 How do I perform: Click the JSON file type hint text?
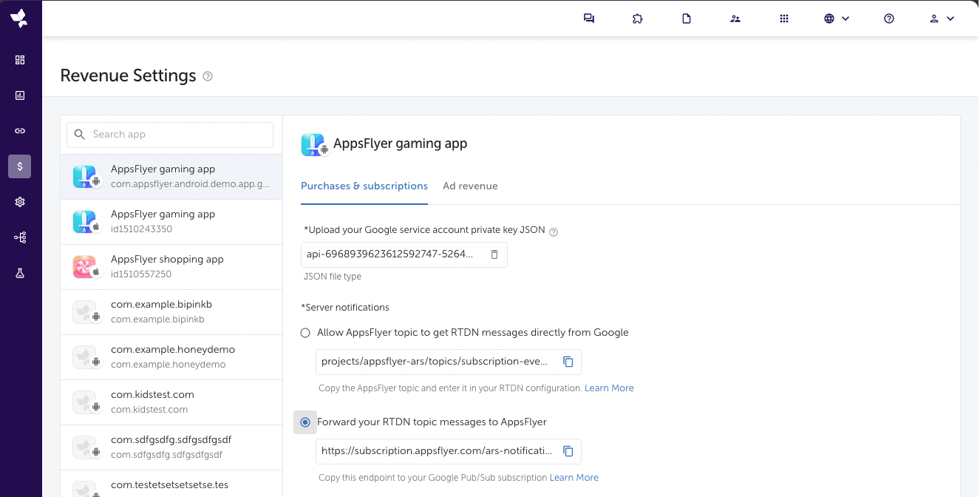point(333,277)
